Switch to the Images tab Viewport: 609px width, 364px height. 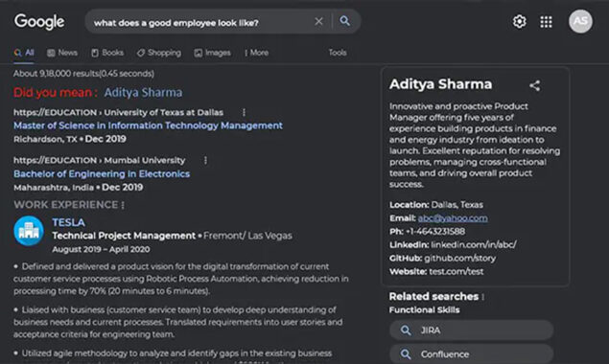(x=213, y=53)
